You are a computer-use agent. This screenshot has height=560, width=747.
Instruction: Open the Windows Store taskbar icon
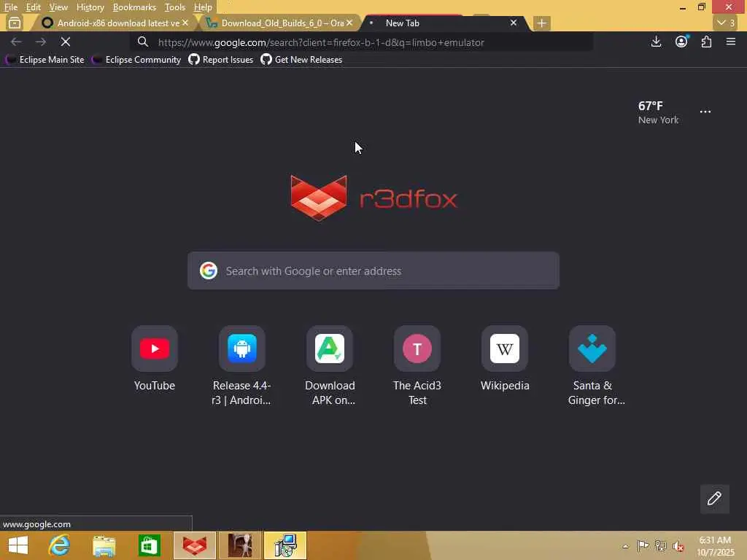tap(149, 545)
